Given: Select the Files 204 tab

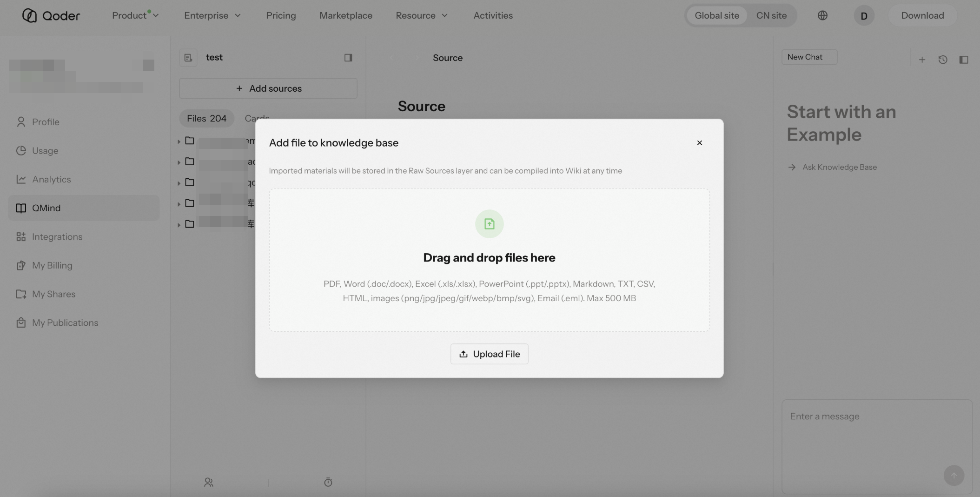Looking at the screenshot, I should pos(206,118).
